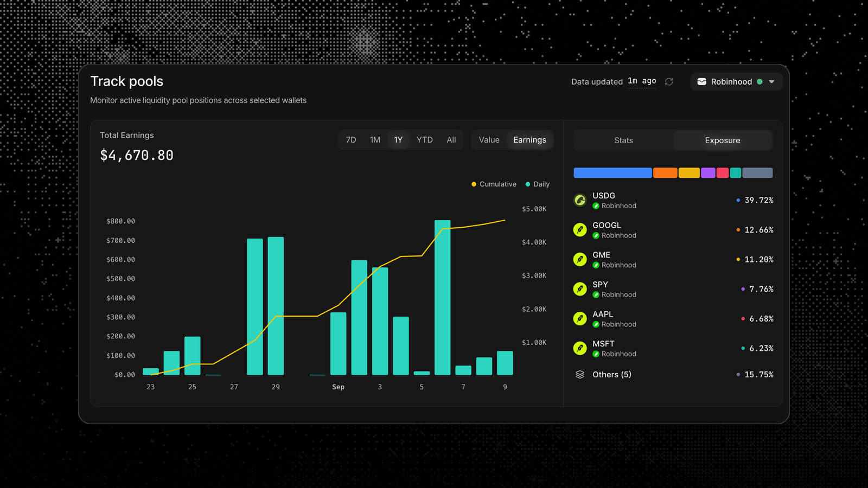Select the 7D time range

tap(351, 140)
